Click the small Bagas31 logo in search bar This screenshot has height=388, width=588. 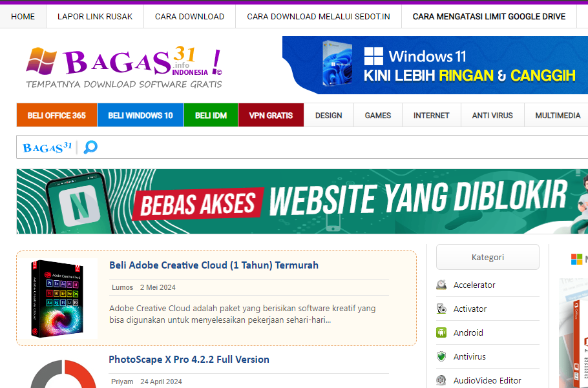tap(47, 147)
